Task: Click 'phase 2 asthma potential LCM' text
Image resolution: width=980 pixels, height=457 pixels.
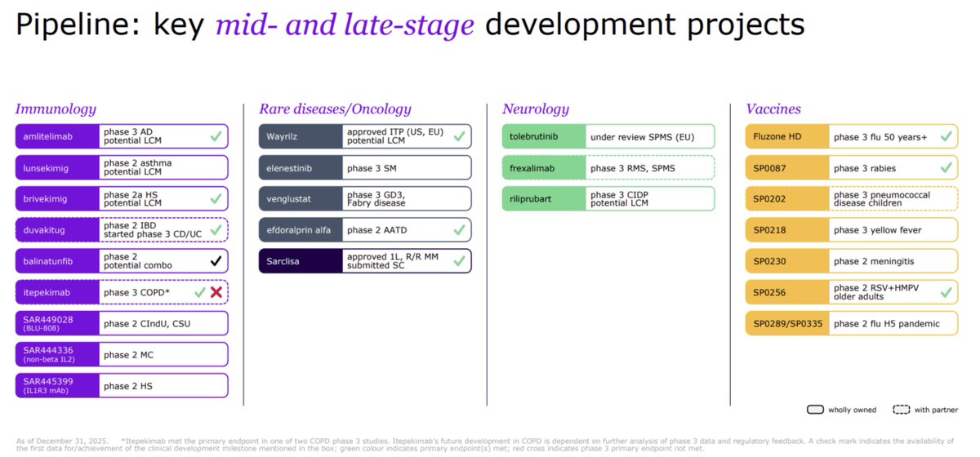Action: click(137, 167)
